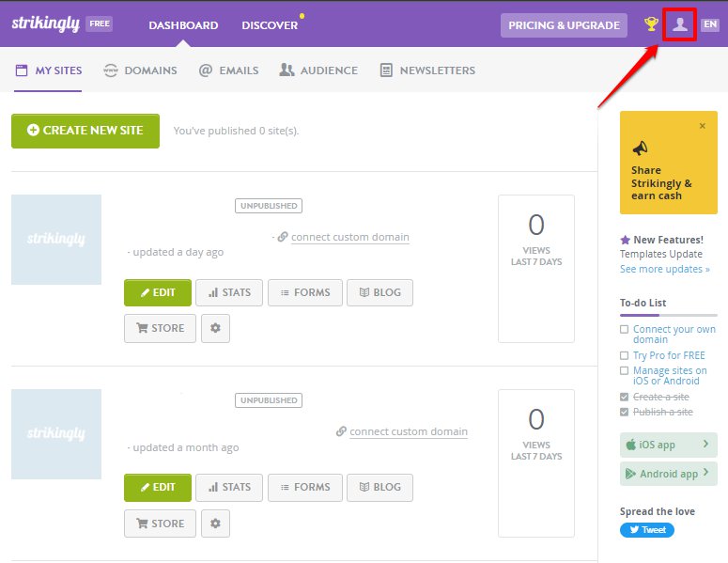This screenshot has height=563, width=728.
Task: Open the Android app button
Action: pyautogui.click(x=669, y=474)
